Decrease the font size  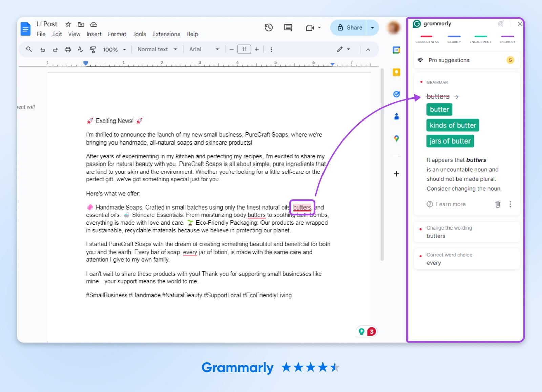232,49
